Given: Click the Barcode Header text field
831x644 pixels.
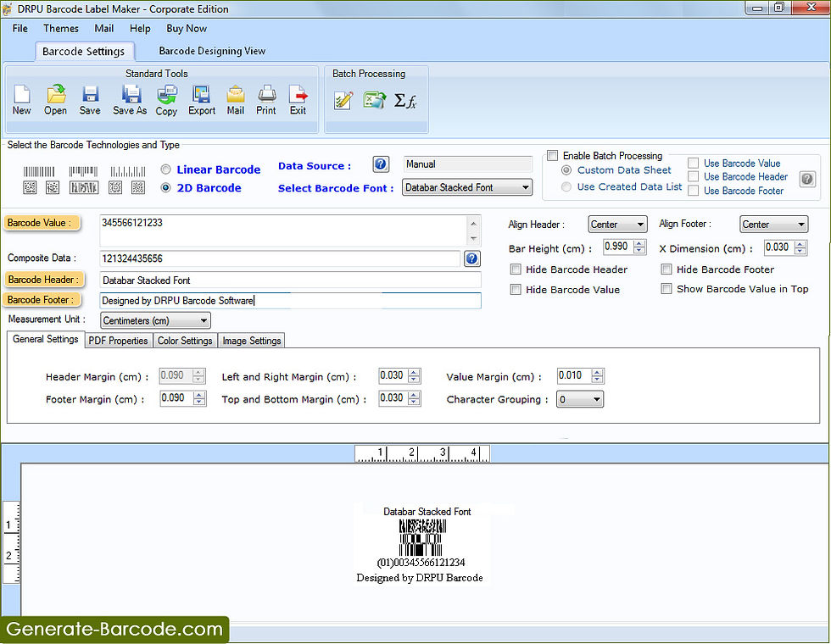Looking at the screenshot, I should coord(290,280).
